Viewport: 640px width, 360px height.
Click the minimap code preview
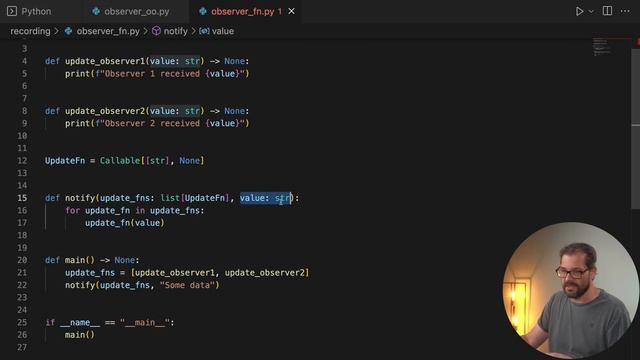point(602,47)
